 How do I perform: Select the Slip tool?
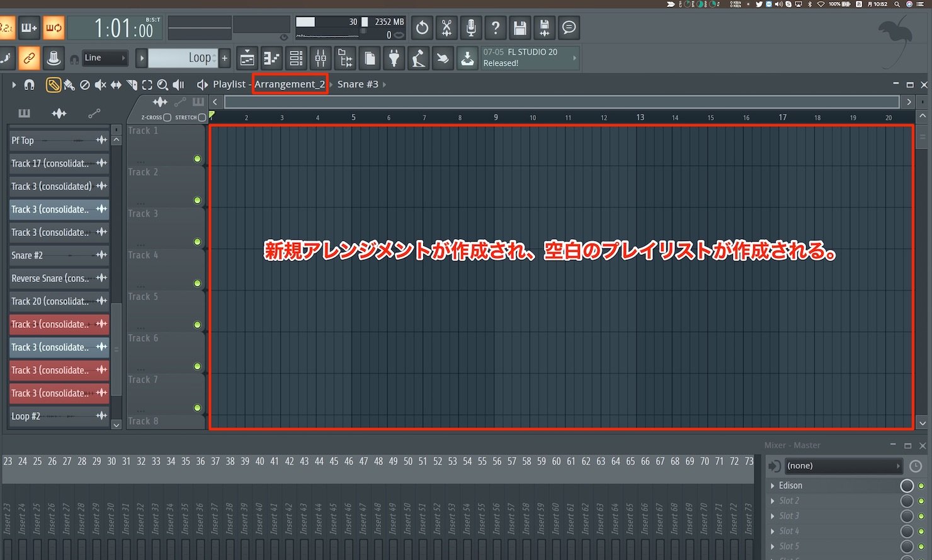click(x=116, y=84)
